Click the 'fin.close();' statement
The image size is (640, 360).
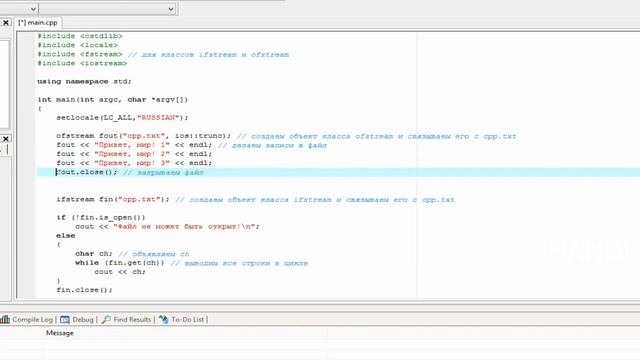84,290
